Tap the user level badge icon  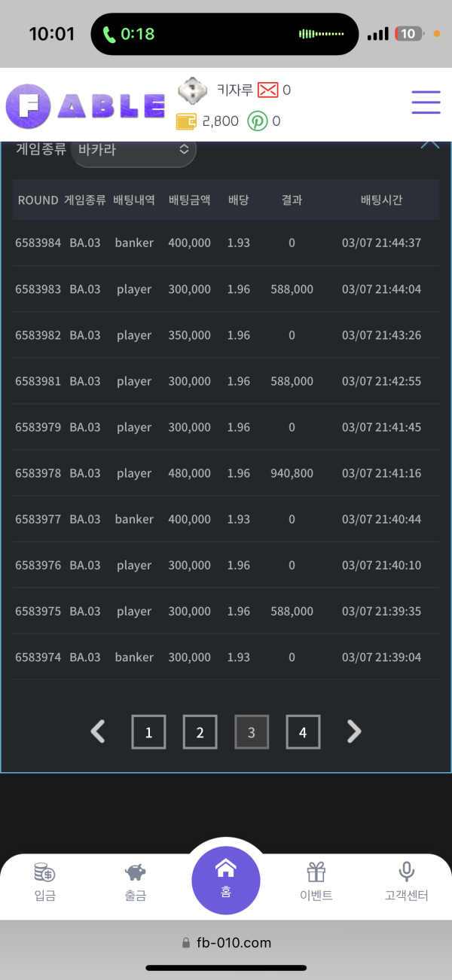tap(192, 91)
